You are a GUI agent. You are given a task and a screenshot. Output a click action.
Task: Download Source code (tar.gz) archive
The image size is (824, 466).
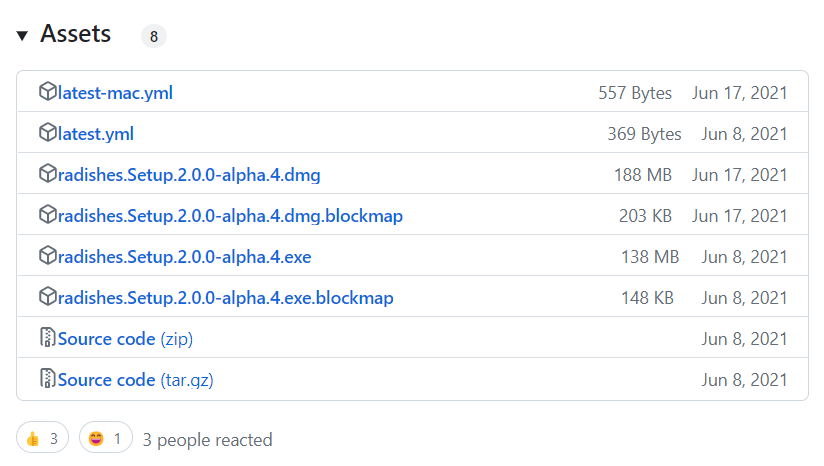click(x=135, y=380)
